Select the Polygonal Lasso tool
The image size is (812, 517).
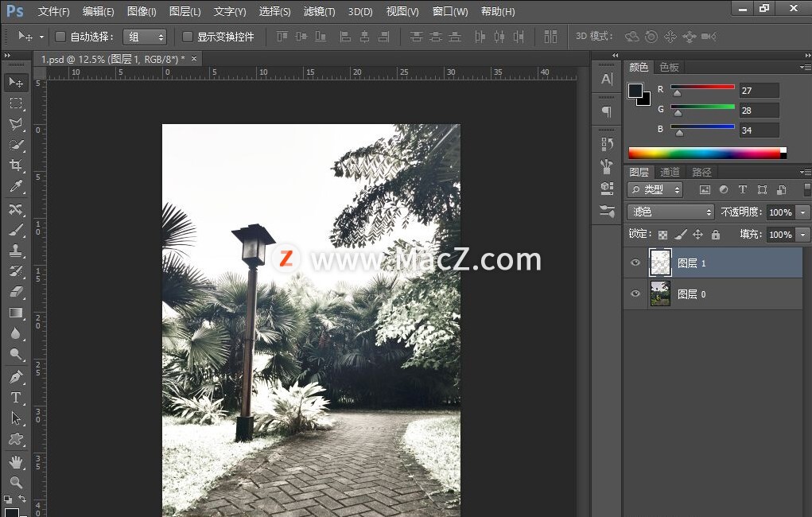click(16, 124)
